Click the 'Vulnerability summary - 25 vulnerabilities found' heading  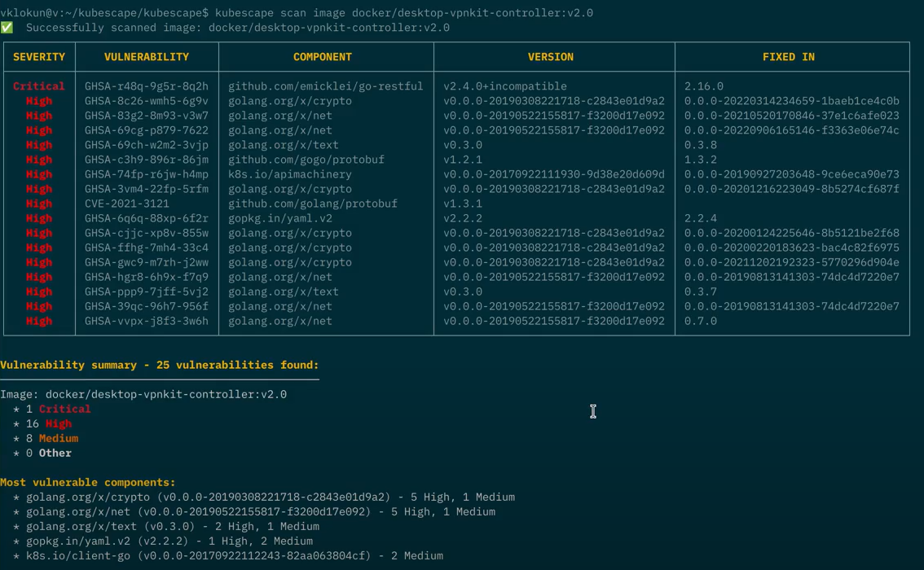click(x=159, y=365)
